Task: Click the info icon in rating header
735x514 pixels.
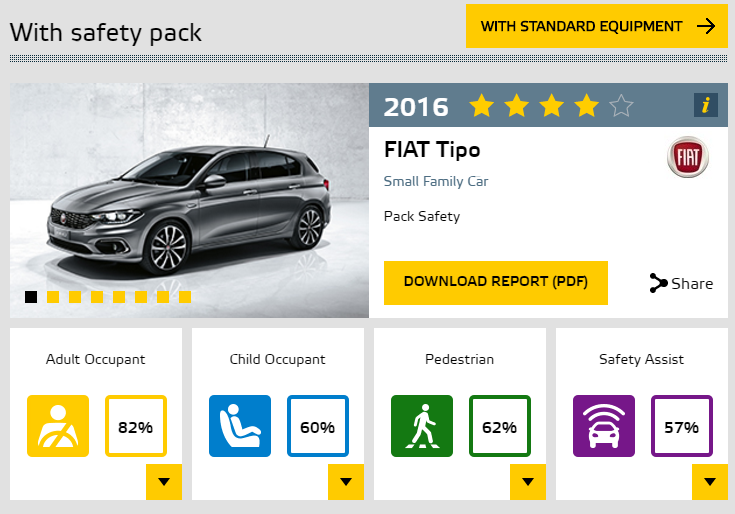Action: 705,105
